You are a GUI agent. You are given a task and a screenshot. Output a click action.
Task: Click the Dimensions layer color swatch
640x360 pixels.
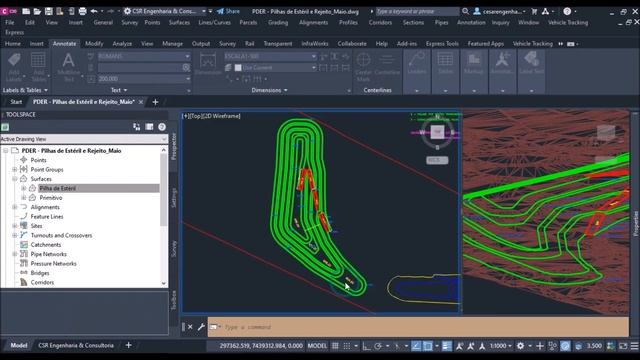pos(238,67)
